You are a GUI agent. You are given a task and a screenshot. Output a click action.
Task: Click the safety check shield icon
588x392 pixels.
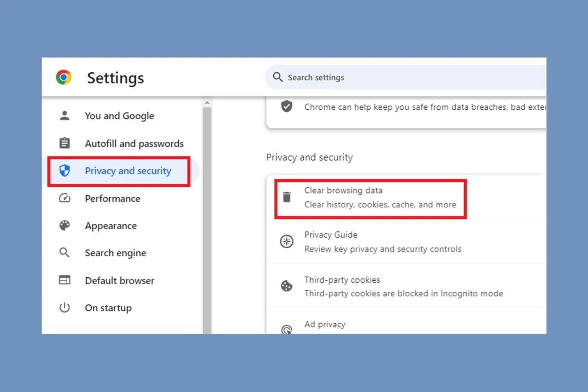click(286, 106)
